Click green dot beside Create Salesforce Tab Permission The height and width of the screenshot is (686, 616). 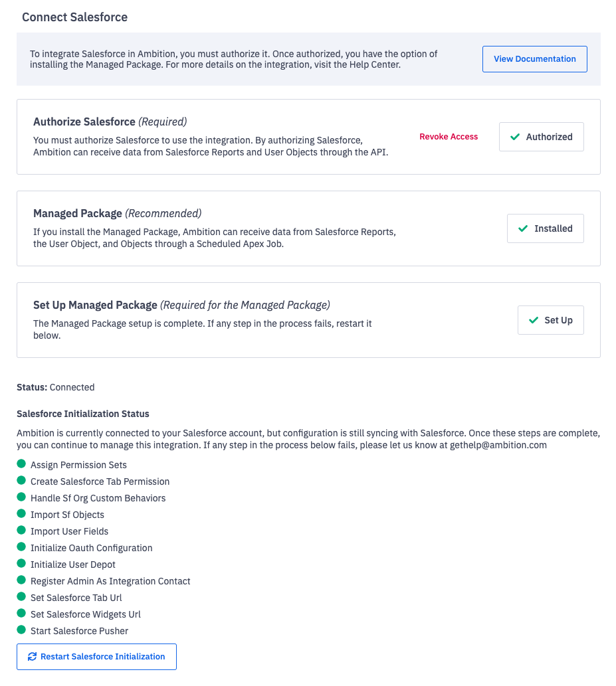tap(21, 481)
